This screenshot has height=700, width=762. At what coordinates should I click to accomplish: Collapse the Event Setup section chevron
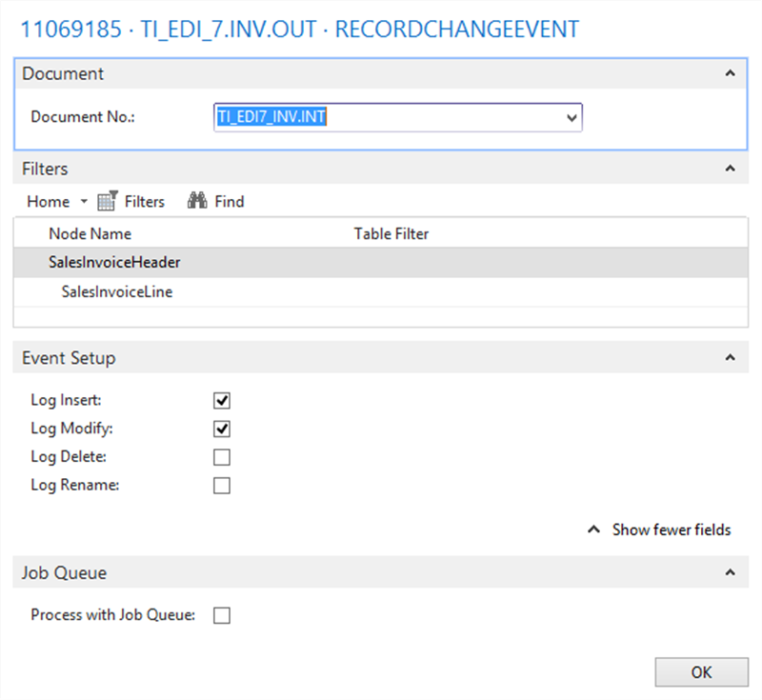(x=730, y=357)
